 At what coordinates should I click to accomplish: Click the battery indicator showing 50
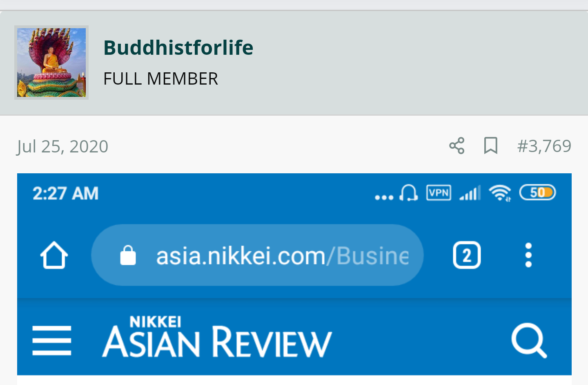[x=537, y=192]
